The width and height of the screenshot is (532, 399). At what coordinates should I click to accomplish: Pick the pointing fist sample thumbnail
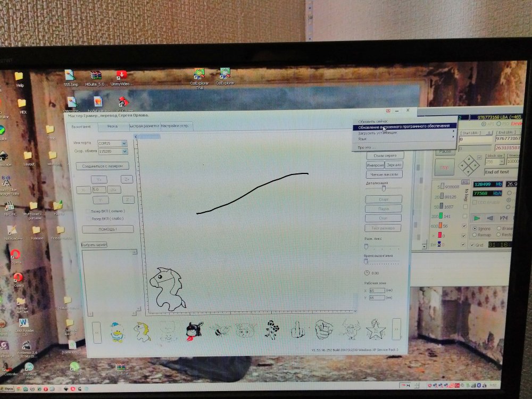coord(323,329)
